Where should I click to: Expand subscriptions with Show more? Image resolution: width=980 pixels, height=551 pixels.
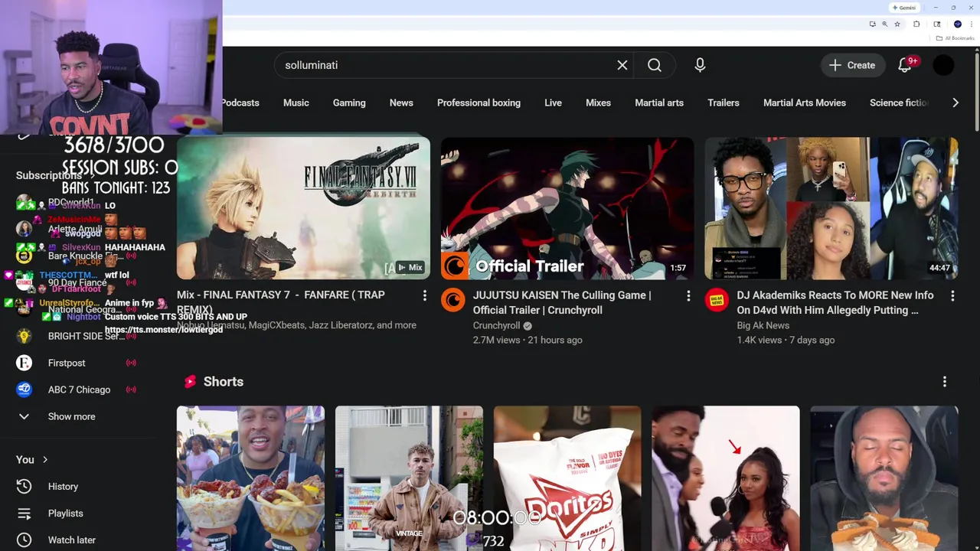[71, 416]
